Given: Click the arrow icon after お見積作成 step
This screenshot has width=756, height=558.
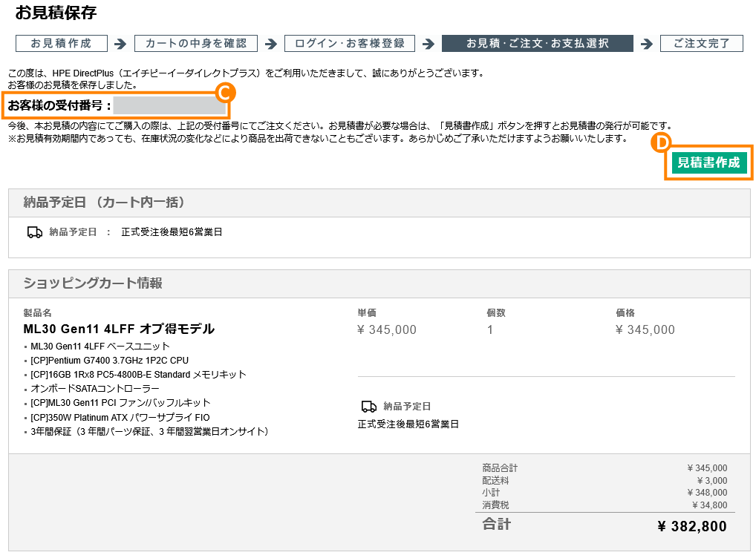Looking at the screenshot, I should click(120, 44).
